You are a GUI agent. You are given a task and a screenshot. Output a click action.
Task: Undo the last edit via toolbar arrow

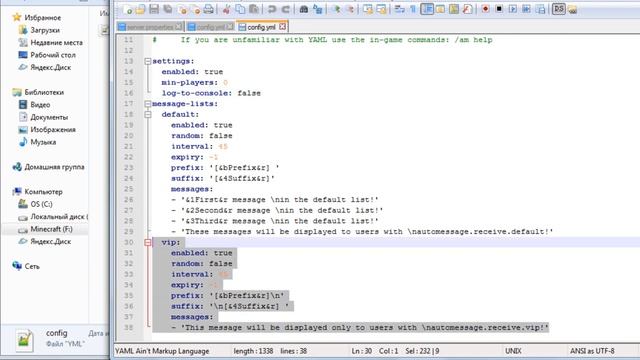tap(271, 9)
